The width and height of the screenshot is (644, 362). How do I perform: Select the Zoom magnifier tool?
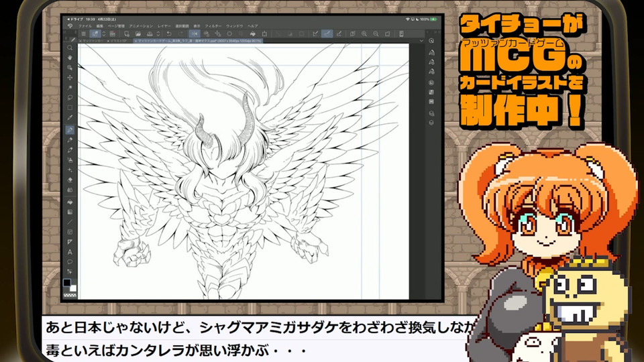70,48
